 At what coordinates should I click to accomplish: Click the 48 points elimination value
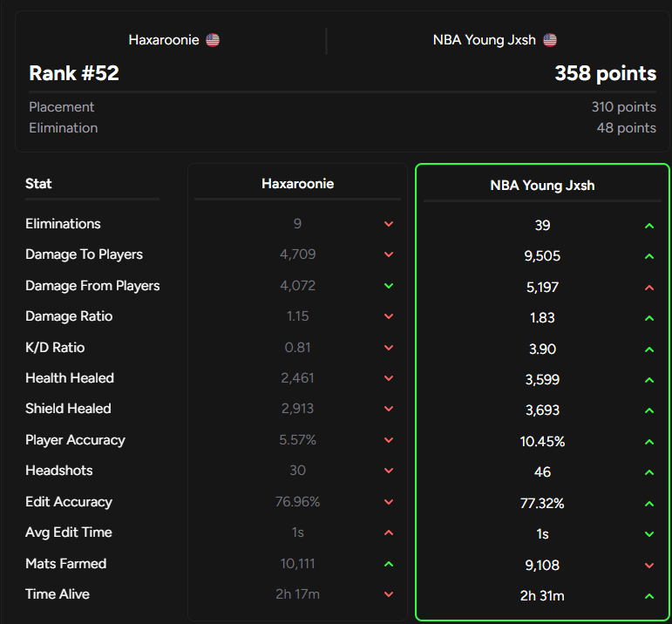coord(626,128)
